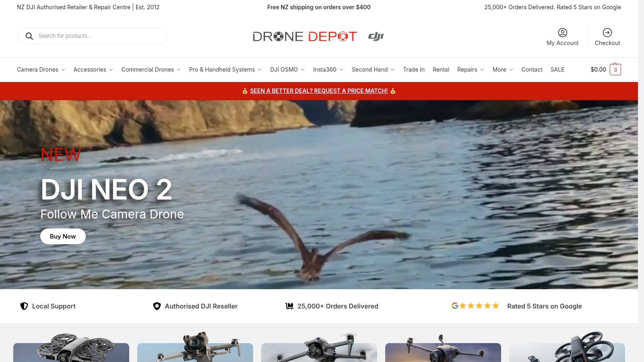Viewport: 644px width, 362px height.
Task: Click the search magnifying glass icon
Action: (x=29, y=36)
